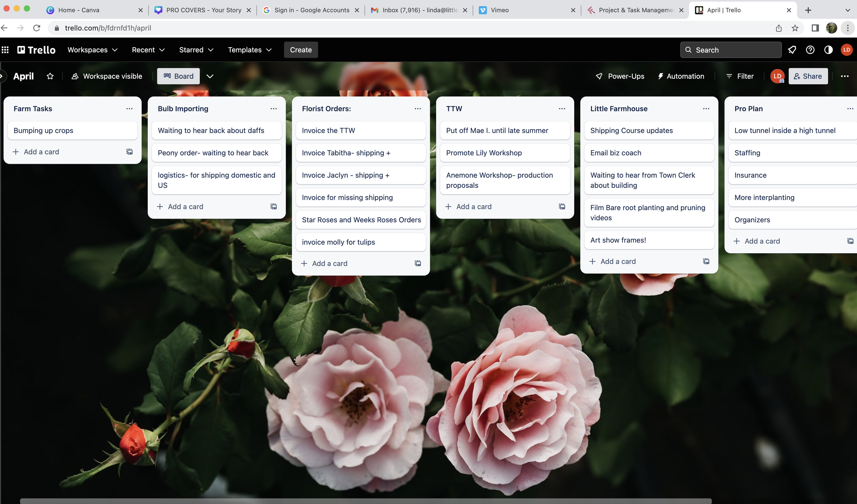Open the board views chevron next to Board

(210, 76)
